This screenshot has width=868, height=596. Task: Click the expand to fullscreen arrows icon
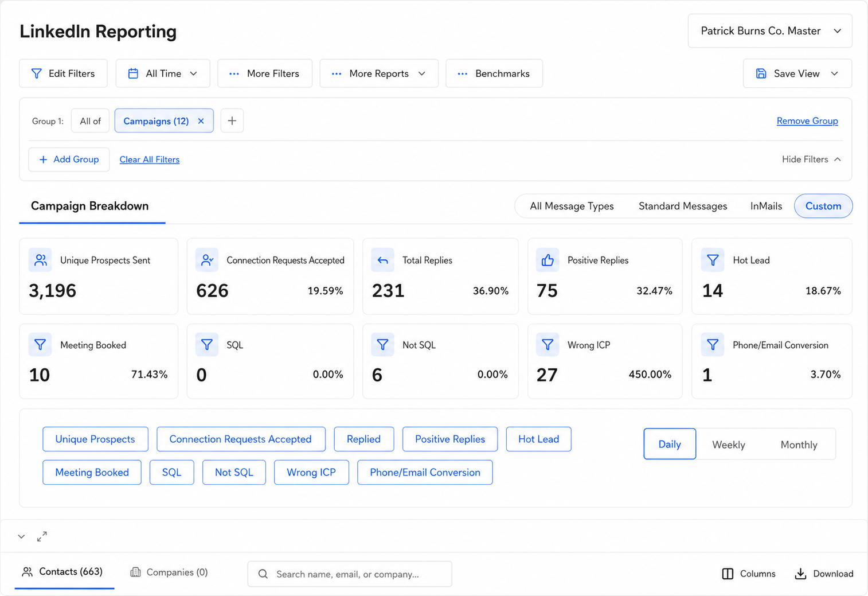42,536
